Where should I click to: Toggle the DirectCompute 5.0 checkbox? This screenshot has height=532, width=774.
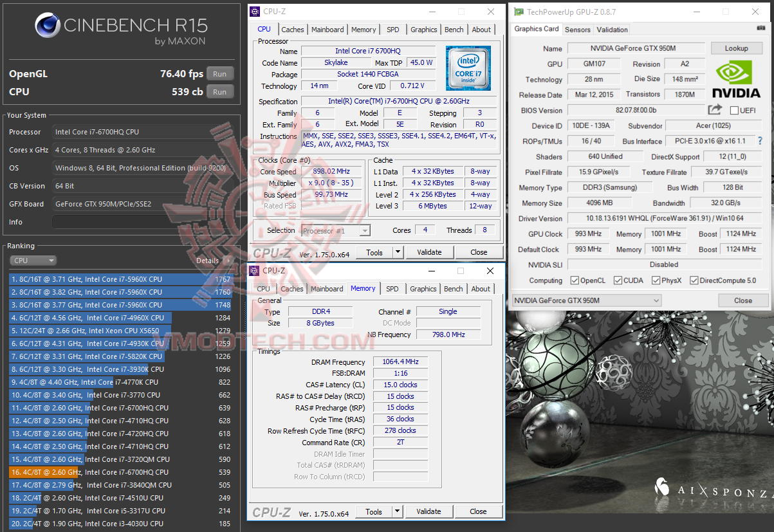[694, 280]
